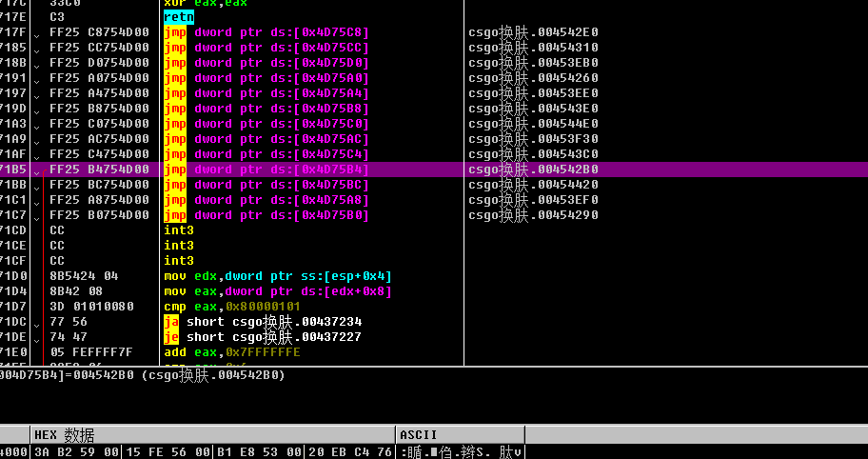The image size is (868, 459).
Task: Select add eax,0x7FFFFFFE instruction
Action: pyautogui.click(x=232, y=352)
